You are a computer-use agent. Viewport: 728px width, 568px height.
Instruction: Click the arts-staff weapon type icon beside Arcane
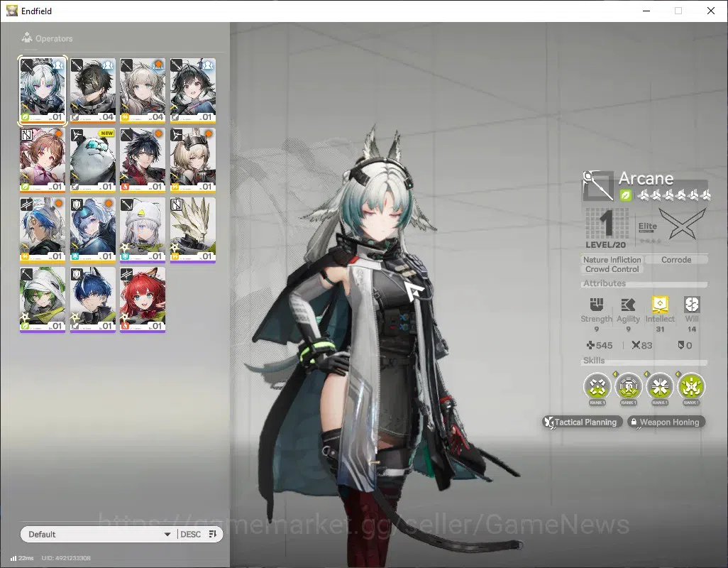597,185
